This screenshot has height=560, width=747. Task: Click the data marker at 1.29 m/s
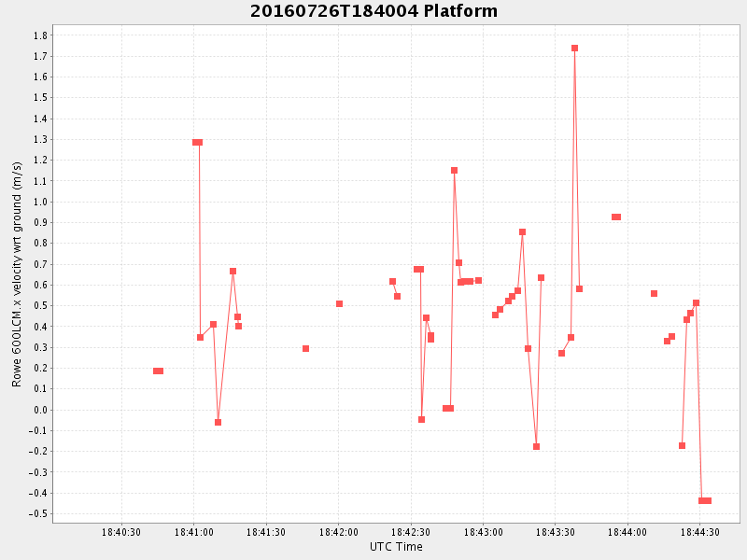(x=197, y=142)
